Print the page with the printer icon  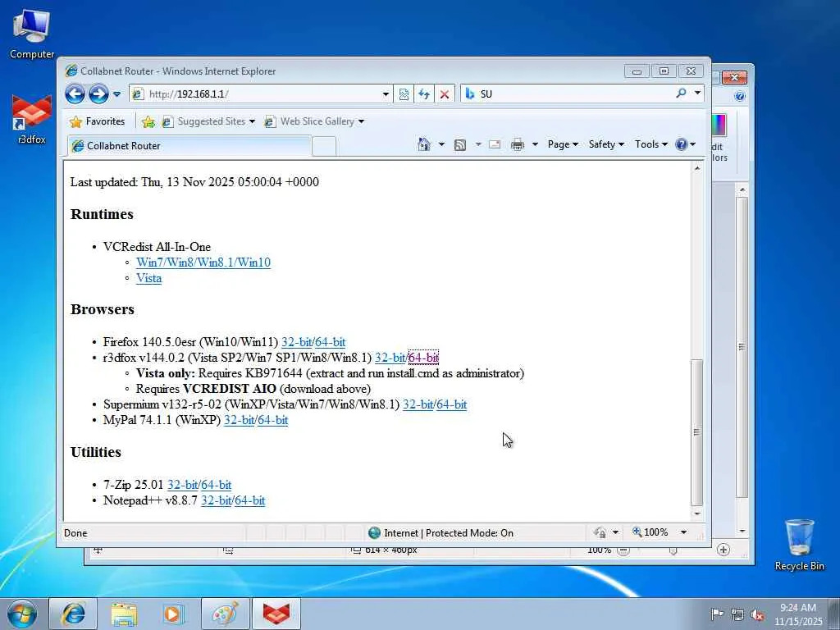(x=517, y=144)
